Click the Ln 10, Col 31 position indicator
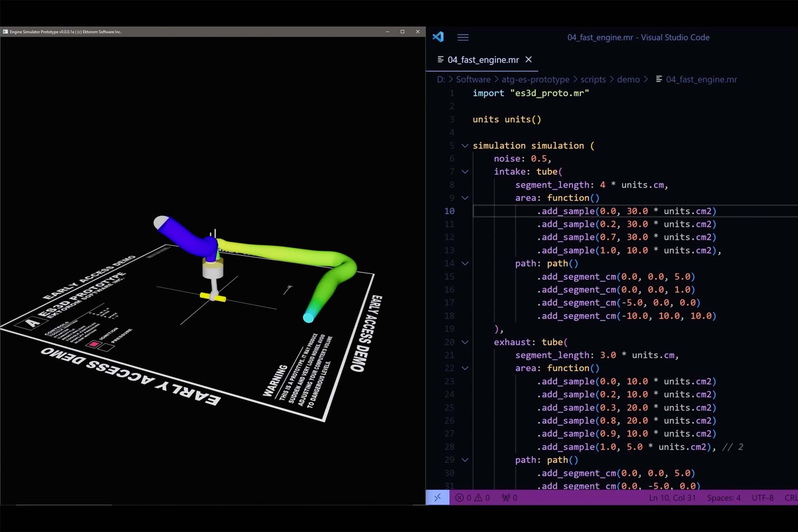 point(672,498)
